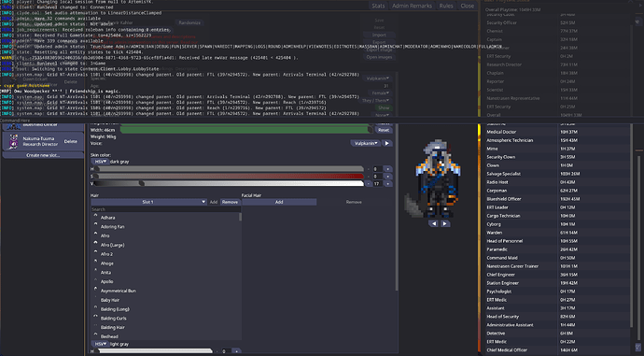The width and height of the screenshot is (644, 356).
Task: Reset the Width slider
Action: pyautogui.click(x=384, y=130)
